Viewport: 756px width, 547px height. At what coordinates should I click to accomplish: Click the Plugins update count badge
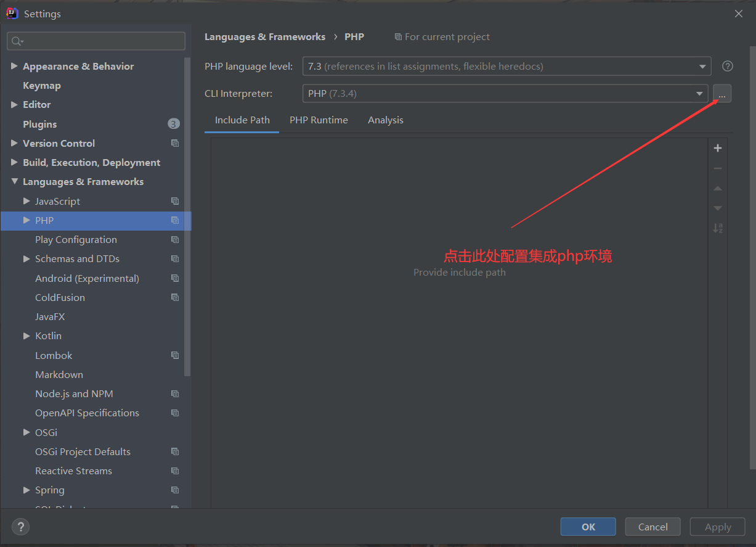tap(173, 124)
